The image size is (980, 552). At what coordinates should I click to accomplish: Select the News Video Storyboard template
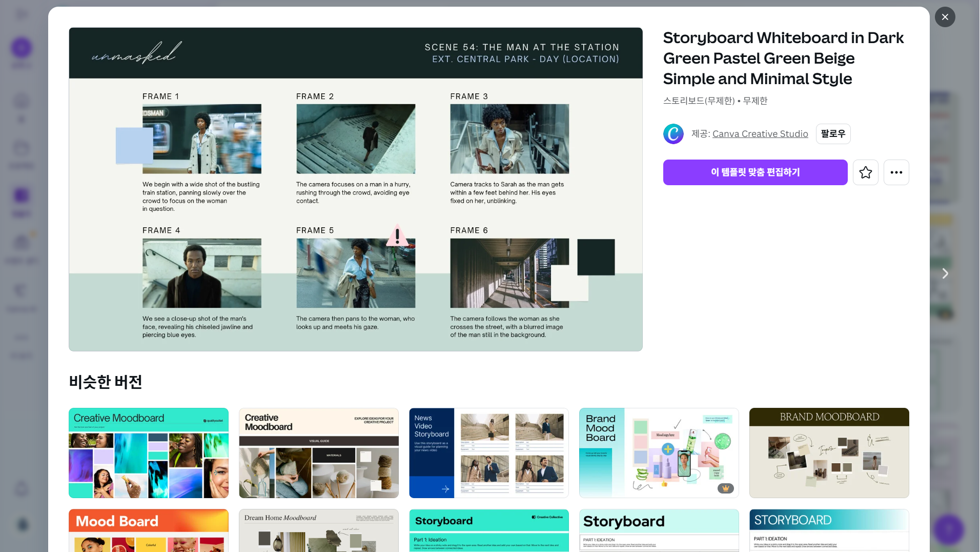pos(488,453)
